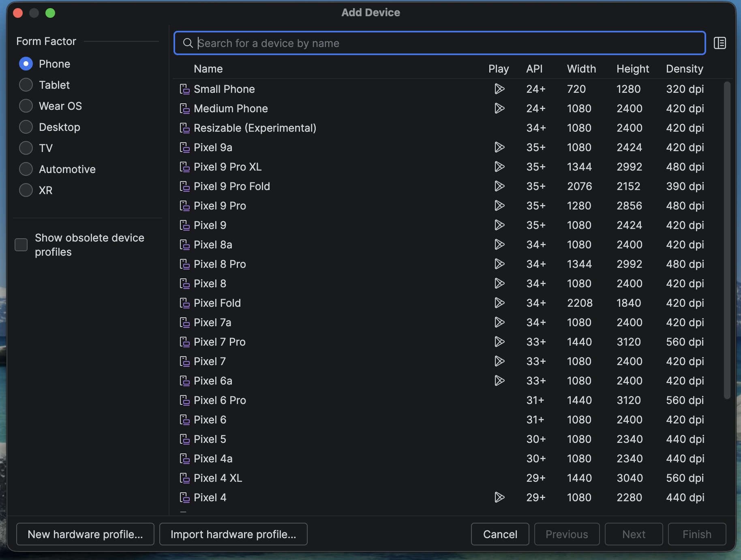Click the Play Store icon in Pixel 4 row
Image resolution: width=741 pixels, height=560 pixels.
coord(499,498)
